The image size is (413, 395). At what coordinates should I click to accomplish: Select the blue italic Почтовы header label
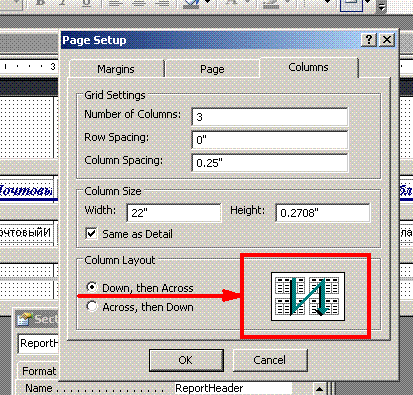pyautogui.click(x=26, y=191)
